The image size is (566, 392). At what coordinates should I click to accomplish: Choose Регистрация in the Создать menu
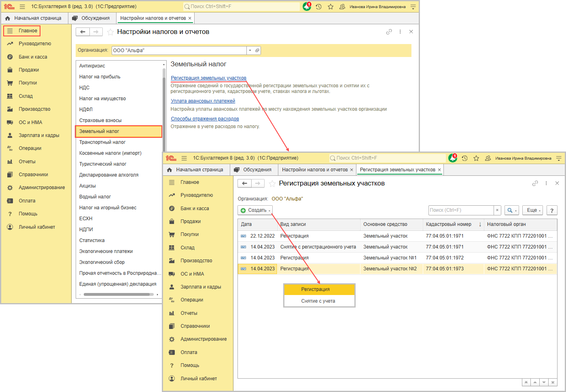pyautogui.click(x=319, y=289)
